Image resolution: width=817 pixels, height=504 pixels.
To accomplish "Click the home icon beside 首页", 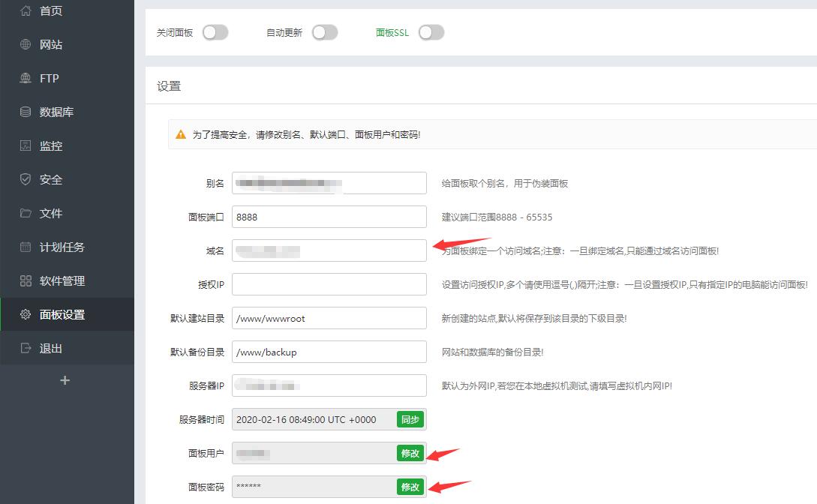I will [26, 10].
